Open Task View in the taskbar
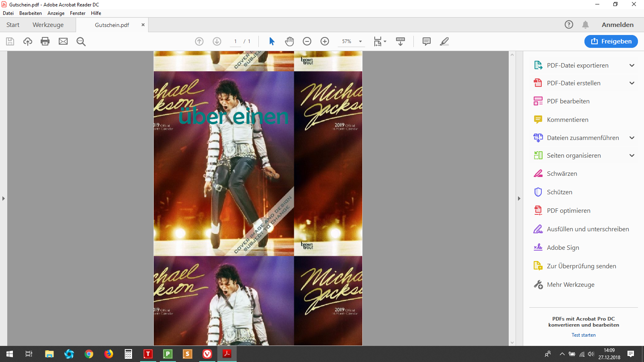The image size is (644, 362). [x=29, y=354]
